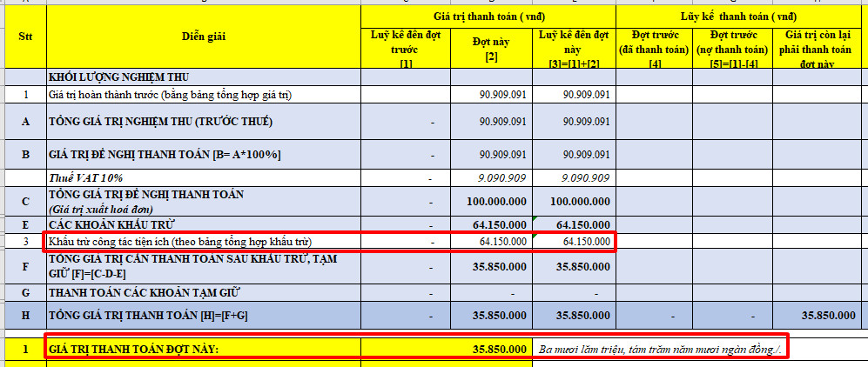The height and width of the screenshot is (367, 868).
Task: Select row B's Đợt này value 90.909.091
Action: (x=492, y=156)
